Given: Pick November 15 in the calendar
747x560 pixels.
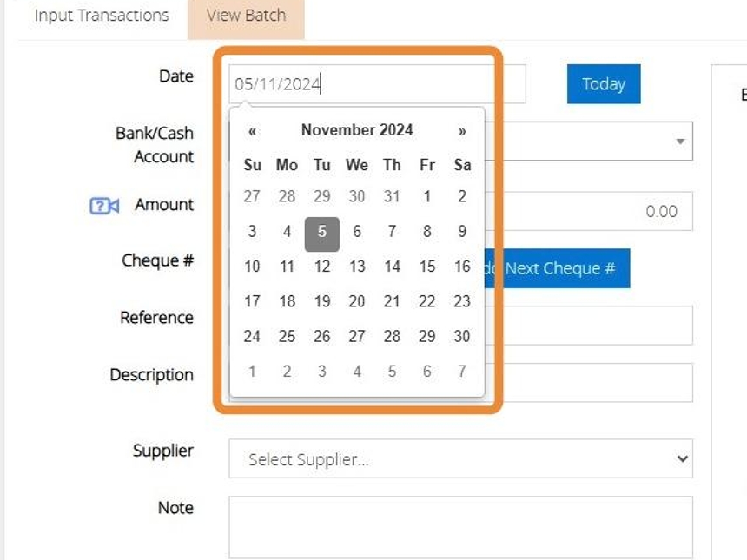Looking at the screenshot, I should pos(427,267).
